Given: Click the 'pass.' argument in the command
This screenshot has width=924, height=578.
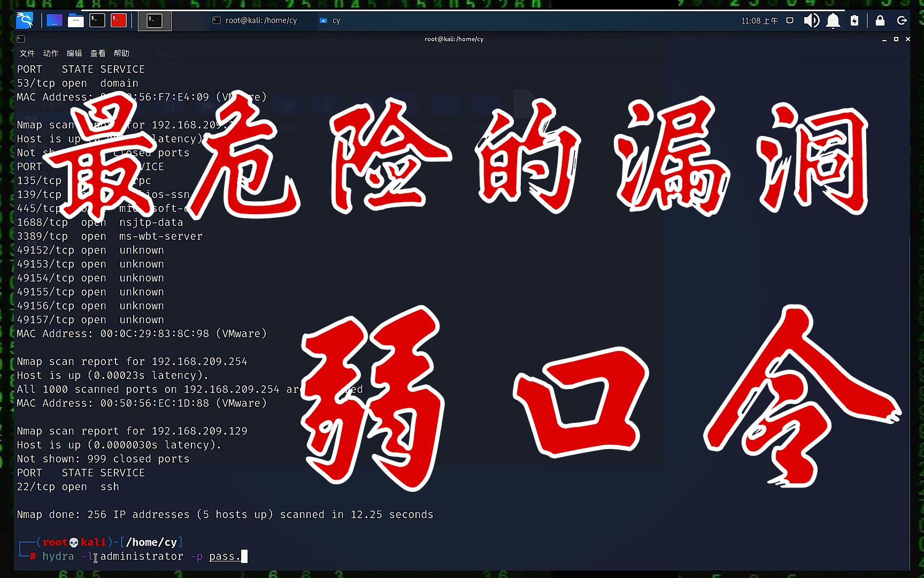Looking at the screenshot, I should coord(225,557).
